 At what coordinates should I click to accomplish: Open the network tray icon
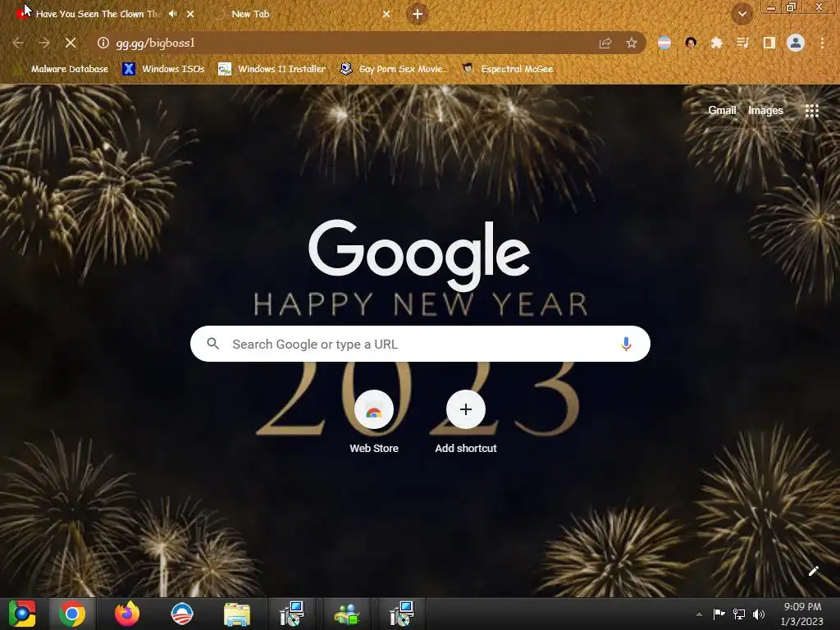[739, 614]
